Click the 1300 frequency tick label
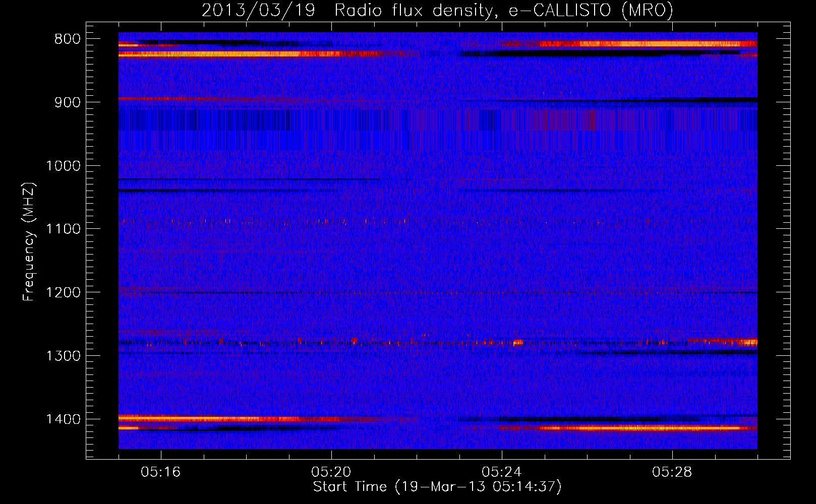The height and width of the screenshot is (504, 816). click(x=63, y=356)
